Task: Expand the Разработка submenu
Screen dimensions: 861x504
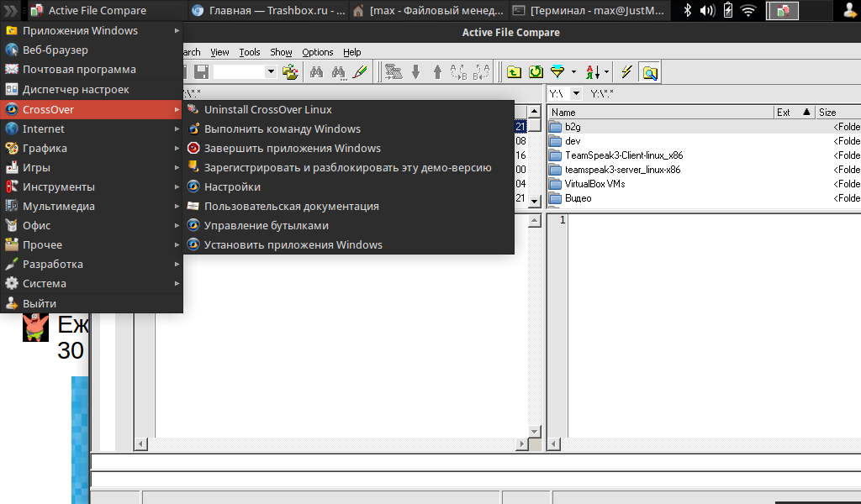Action: 92,265
